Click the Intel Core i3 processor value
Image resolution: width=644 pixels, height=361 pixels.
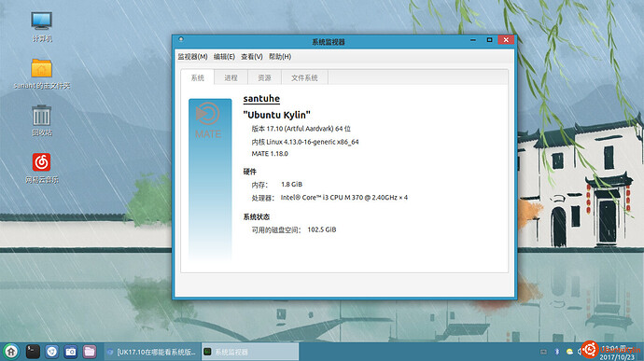(x=344, y=198)
